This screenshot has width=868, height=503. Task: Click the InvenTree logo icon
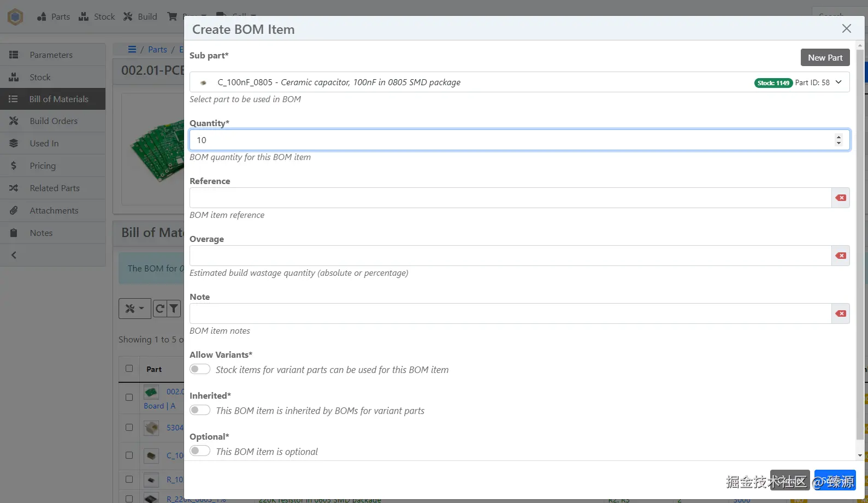coord(15,17)
